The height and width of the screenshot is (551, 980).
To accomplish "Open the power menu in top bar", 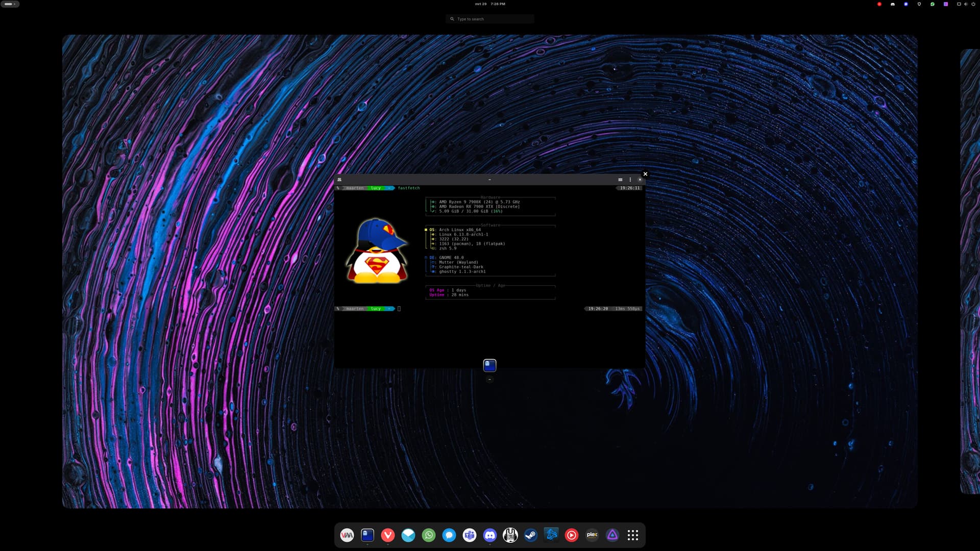I will (x=973, y=4).
